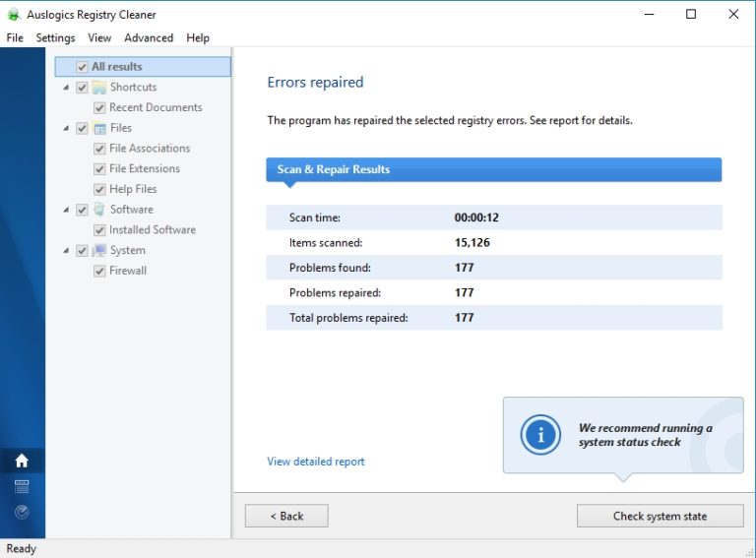Uncheck the File Extensions checkbox
The width and height of the screenshot is (756, 558).
99,168
